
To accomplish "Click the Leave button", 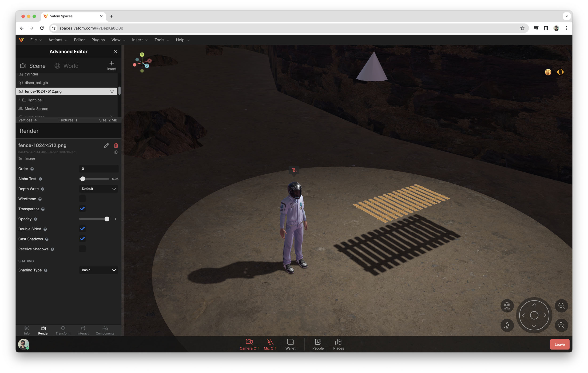I will point(560,345).
